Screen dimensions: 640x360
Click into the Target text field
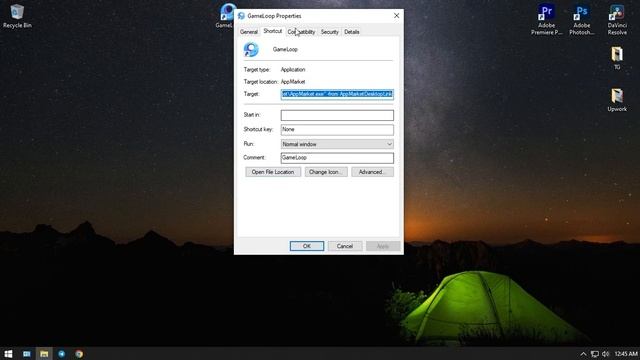click(337, 94)
